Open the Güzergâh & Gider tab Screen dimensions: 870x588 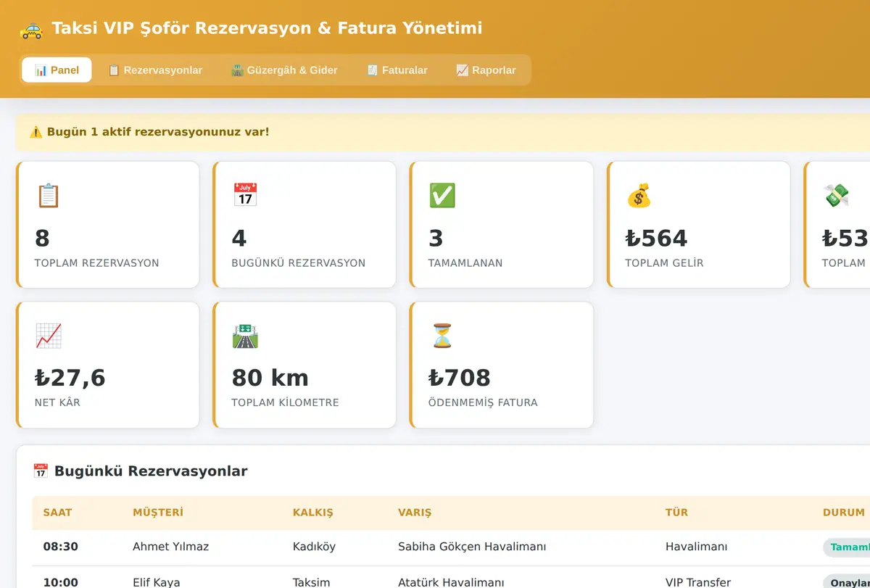tap(284, 70)
